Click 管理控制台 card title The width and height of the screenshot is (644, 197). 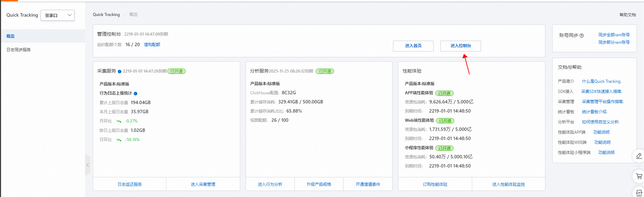(109, 34)
